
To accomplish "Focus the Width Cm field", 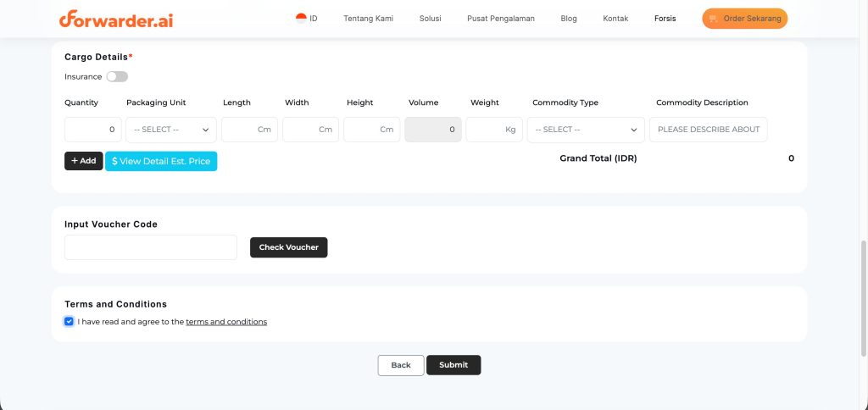I will (310, 130).
